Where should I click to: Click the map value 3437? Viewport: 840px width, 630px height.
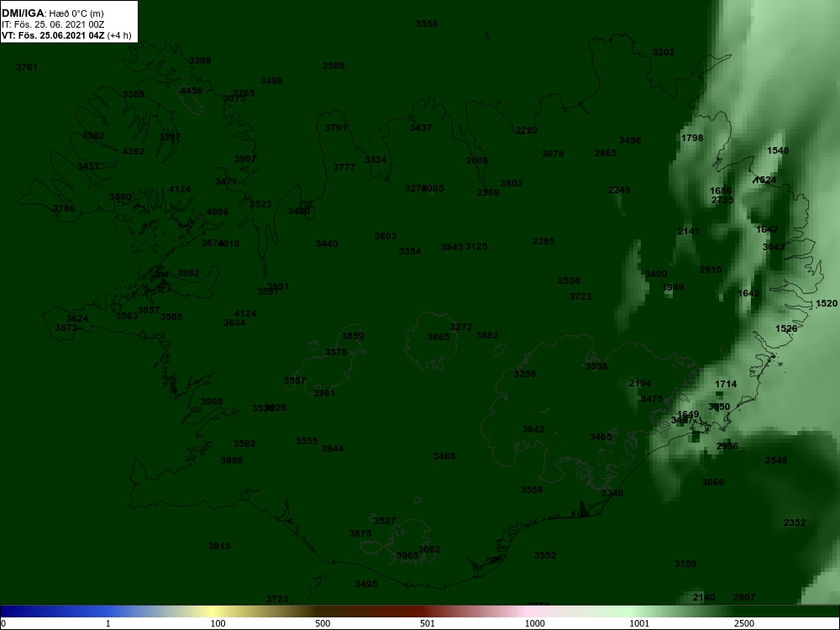coord(421,128)
